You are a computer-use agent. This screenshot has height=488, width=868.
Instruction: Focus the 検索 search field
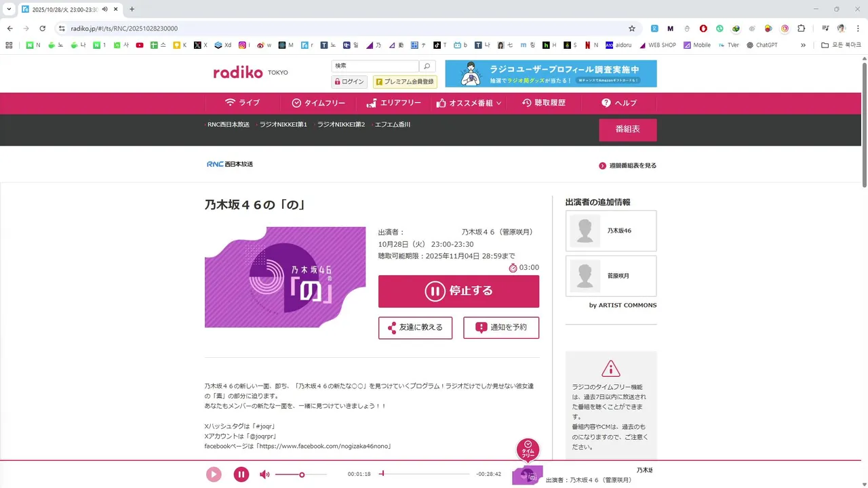pyautogui.click(x=375, y=66)
